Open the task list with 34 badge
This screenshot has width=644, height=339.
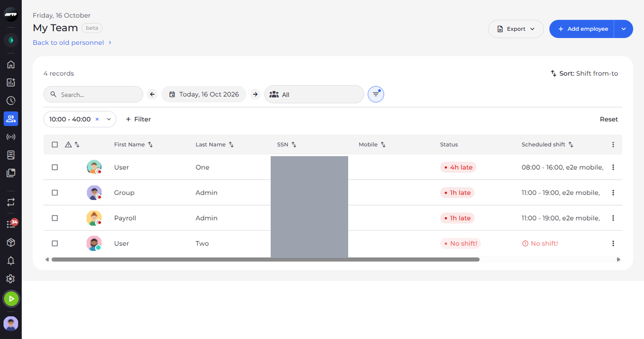[12, 224]
